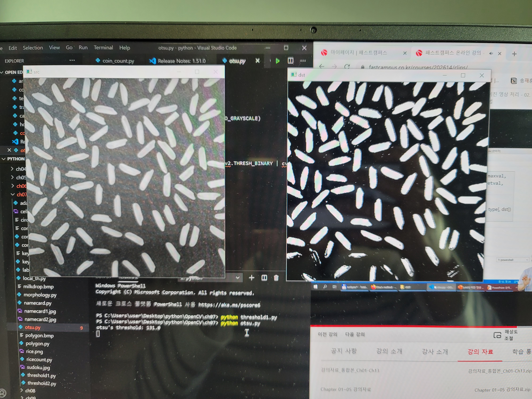Image resolution: width=532 pixels, height=399 pixels.
Task: Open namecard2.jpg image file
Action: pyautogui.click(x=37, y=319)
